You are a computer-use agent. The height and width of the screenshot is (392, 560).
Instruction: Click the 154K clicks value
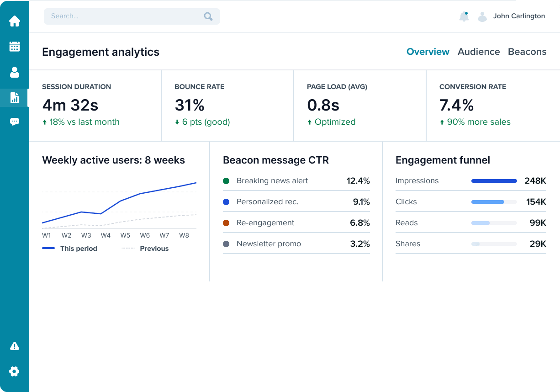pos(536,202)
